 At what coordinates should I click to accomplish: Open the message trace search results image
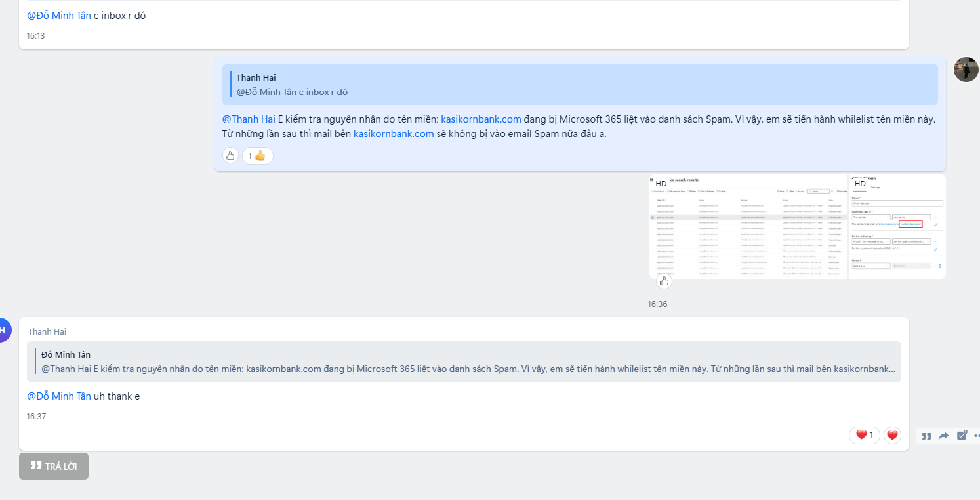coord(748,226)
